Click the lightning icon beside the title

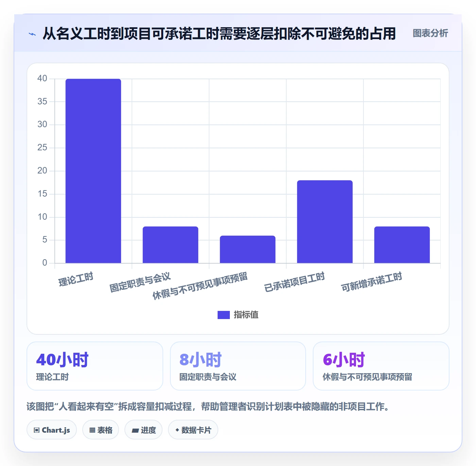[32, 34]
